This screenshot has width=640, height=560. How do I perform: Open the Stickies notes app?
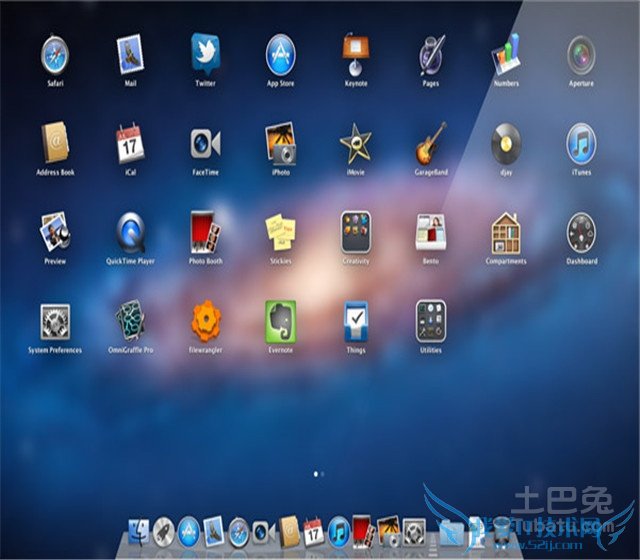tap(280, 232)
